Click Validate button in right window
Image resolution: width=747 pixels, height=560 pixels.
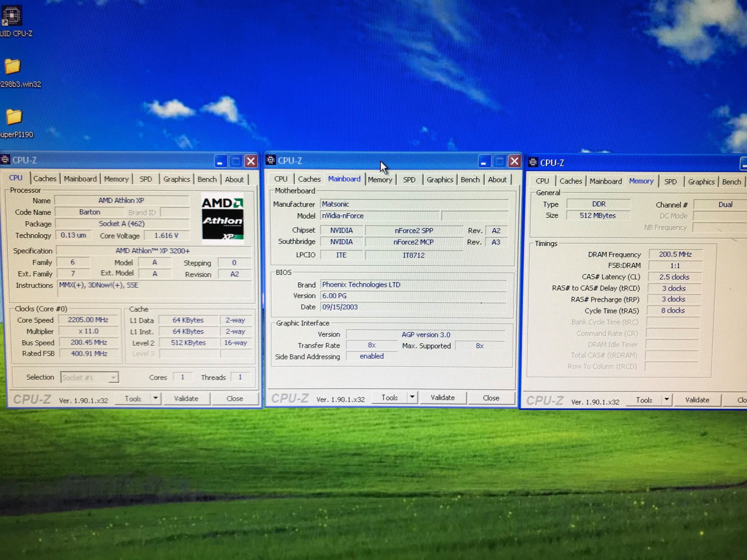pyautogui.click(x=697, y=400)
